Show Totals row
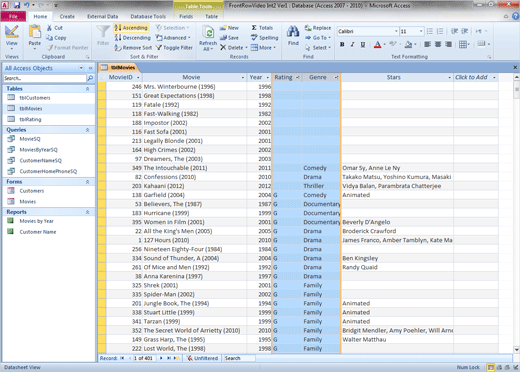This screenshot has height=372, width=520. tap(262, 28)
